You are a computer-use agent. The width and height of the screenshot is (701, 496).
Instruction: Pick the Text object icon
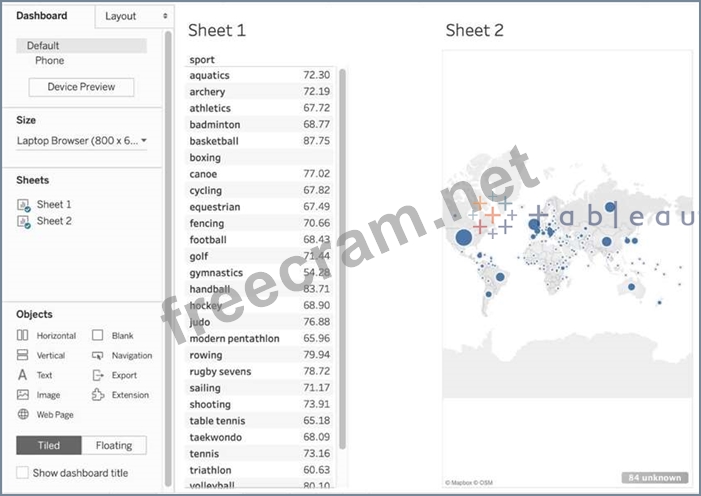[x=23, y=375]
